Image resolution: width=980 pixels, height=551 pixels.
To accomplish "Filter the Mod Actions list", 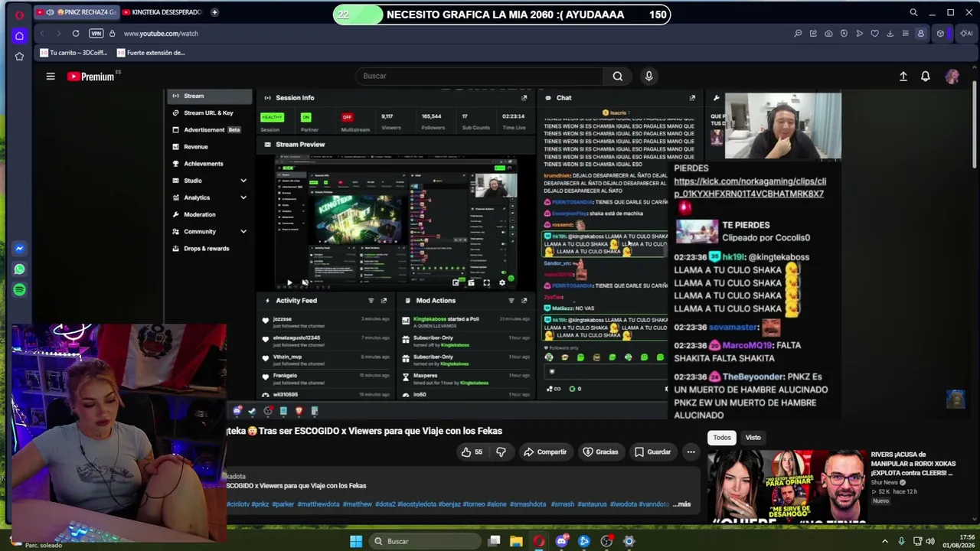I will 511,301.
